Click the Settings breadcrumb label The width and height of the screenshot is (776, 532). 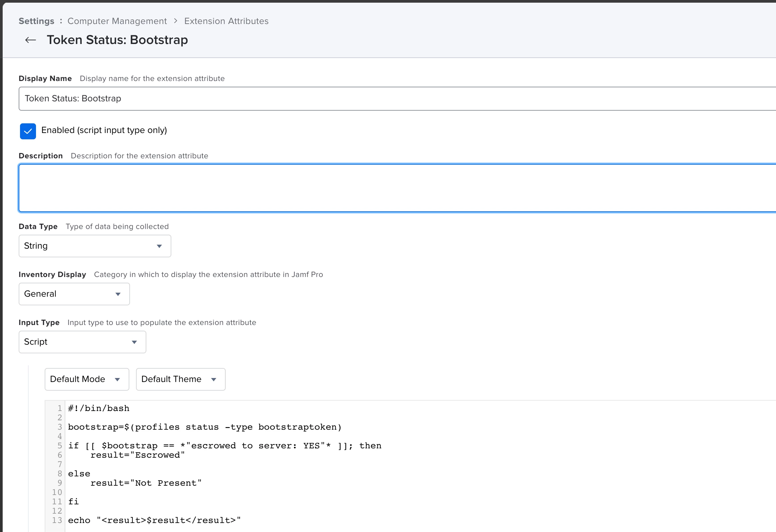click(x=36, y=21)
